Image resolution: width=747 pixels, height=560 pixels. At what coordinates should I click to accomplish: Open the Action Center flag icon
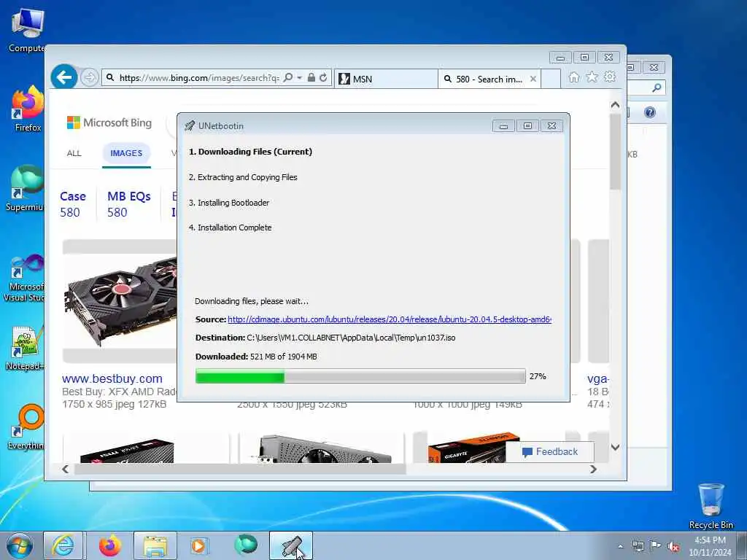pyautogui.click(x=656, y=546)
